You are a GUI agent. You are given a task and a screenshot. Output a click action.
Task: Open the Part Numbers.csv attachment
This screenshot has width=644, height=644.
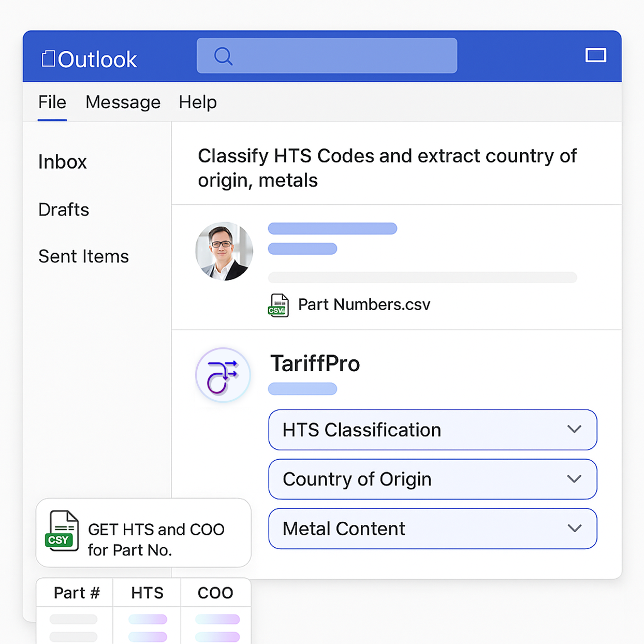click(364, 304)
